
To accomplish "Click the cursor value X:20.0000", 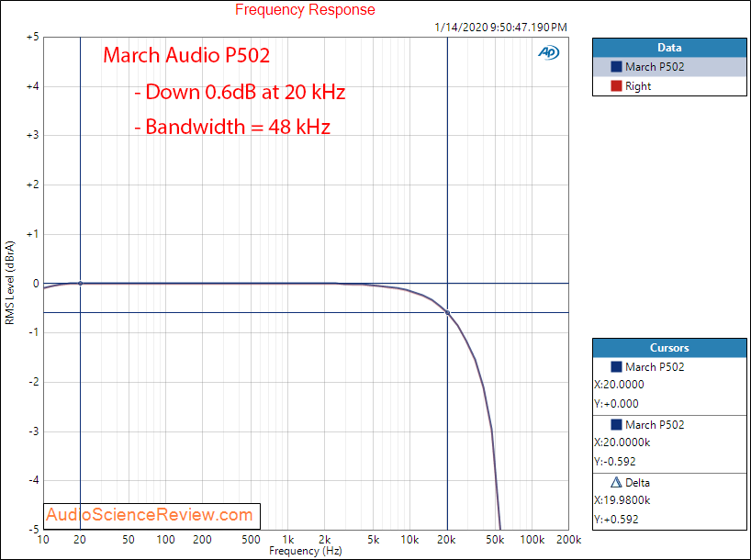I will (619, 385).
